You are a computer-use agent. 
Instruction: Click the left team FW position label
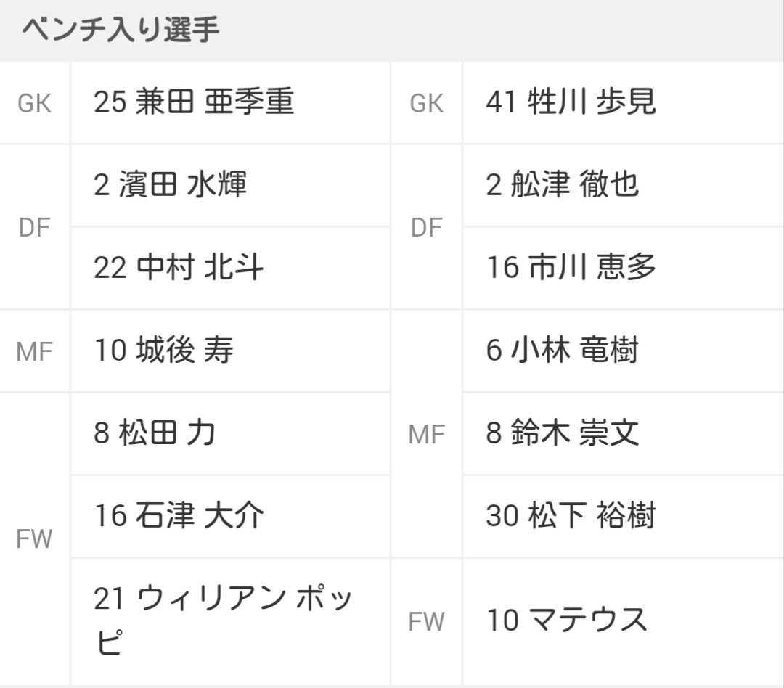(x=35, y=539)
